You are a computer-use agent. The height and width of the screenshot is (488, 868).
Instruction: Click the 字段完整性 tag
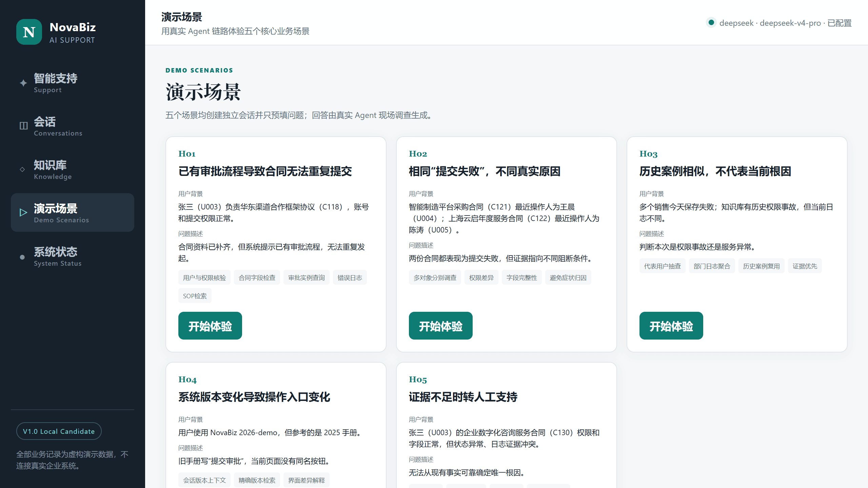[522, 278]
